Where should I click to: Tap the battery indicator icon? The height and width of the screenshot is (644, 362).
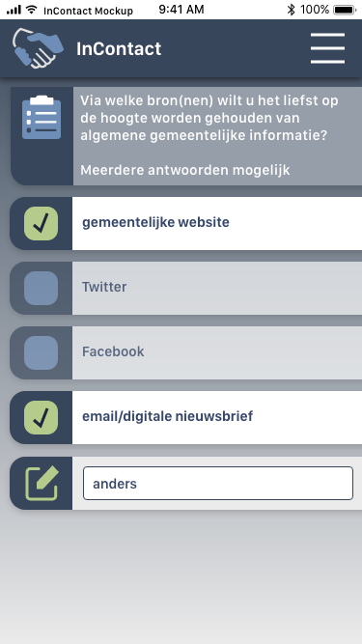(345, 10)
